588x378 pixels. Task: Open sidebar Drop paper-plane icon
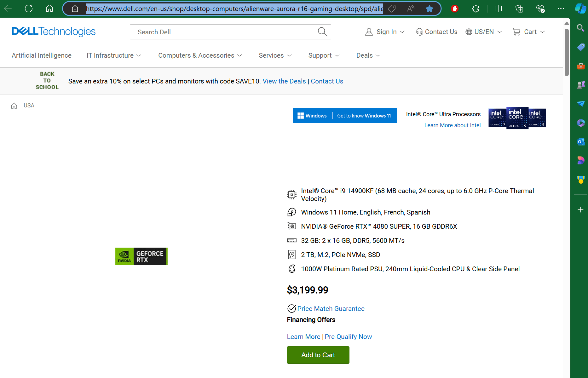point(581,104)
